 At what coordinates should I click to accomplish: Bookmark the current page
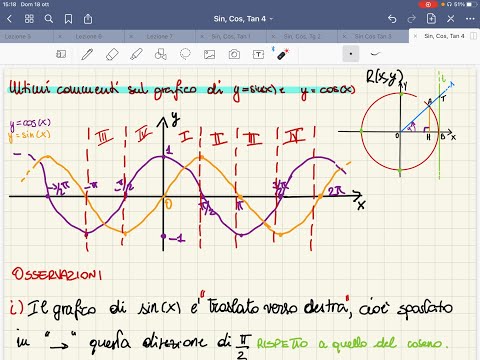pos(68,19)
